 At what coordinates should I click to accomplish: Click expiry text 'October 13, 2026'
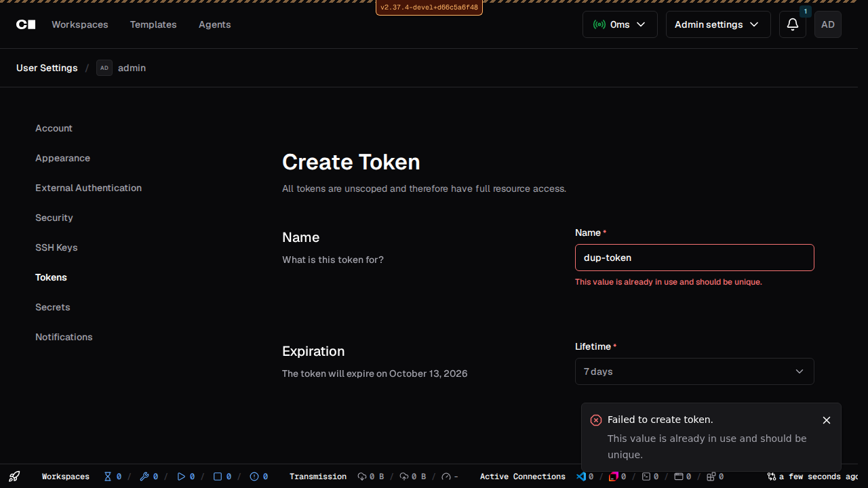(429, 373)
